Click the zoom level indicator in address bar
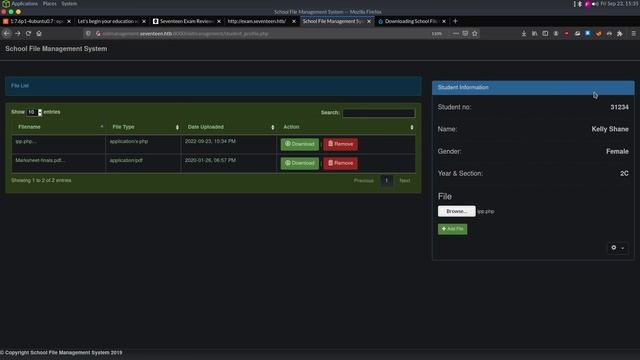640x360 pixels. (x=437, y=33)
